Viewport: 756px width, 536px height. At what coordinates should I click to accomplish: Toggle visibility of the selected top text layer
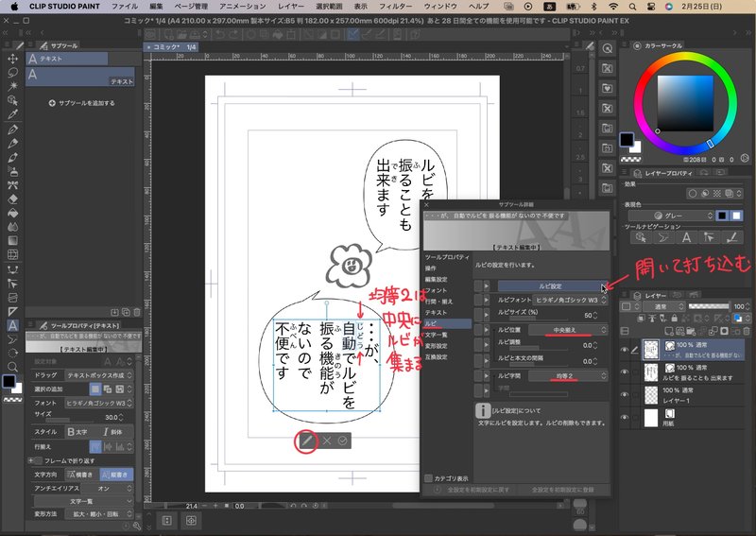click(625, 349)
